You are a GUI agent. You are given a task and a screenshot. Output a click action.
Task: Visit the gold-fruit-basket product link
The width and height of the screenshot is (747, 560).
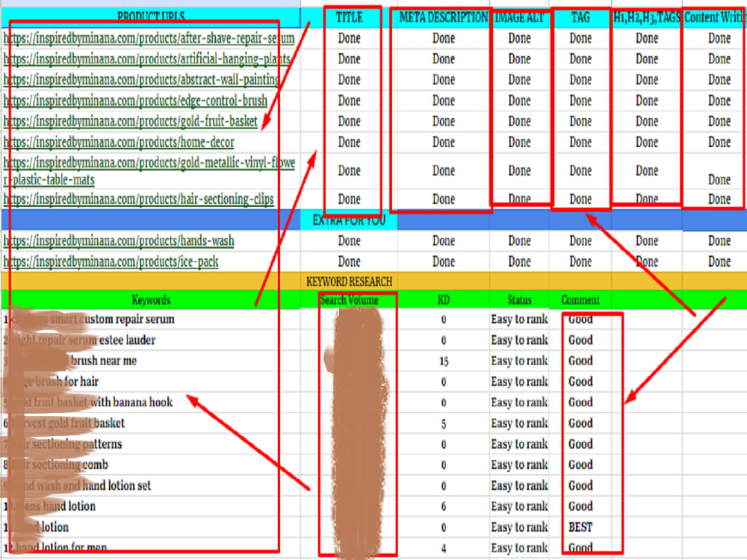point(131,122)
